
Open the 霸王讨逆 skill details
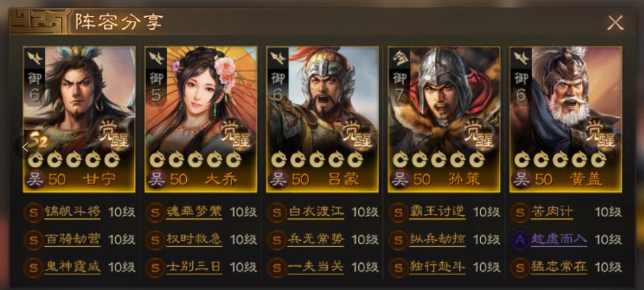click(x=437, y=212)
